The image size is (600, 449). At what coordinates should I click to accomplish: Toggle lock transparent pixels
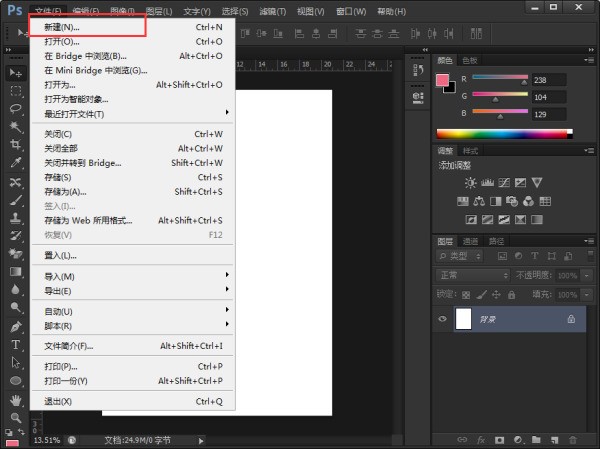coord(466,295)
